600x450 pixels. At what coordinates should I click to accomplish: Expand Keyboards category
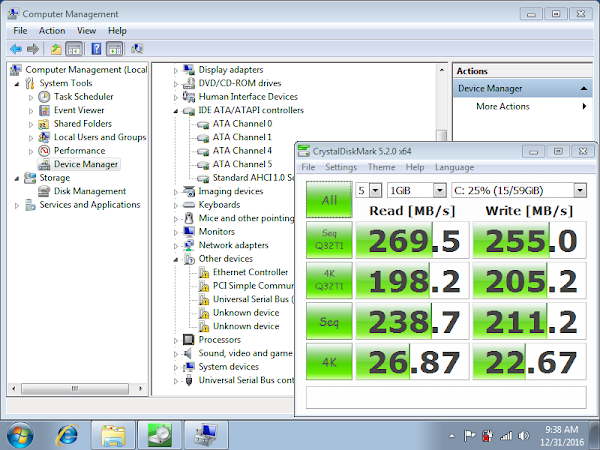176,205
